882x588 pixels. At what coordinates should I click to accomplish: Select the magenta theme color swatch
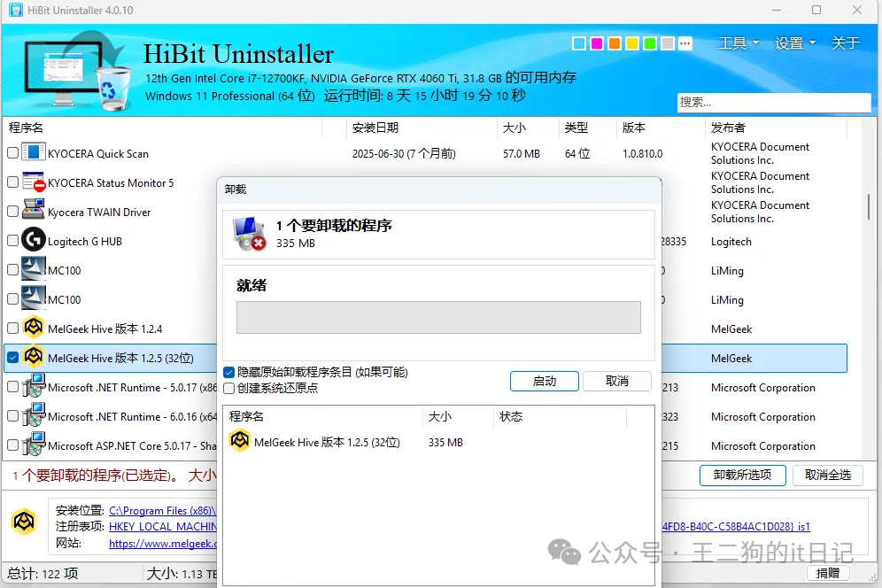597,43
